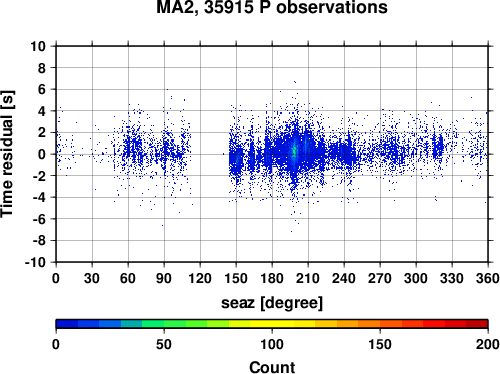Screen dimensions: 500x374
Task: Click the 'Time residual [s]' y-axis label
Action: (x=7, y=154)
